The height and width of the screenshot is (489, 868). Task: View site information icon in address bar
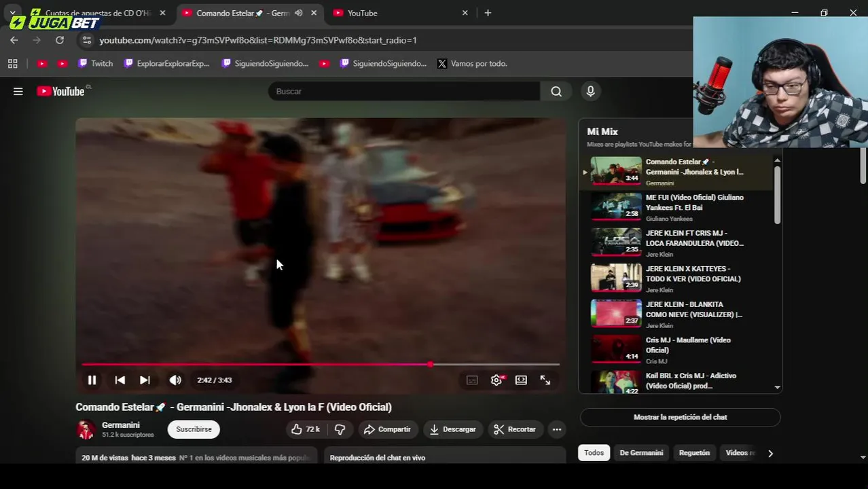(x=86, y=40)
